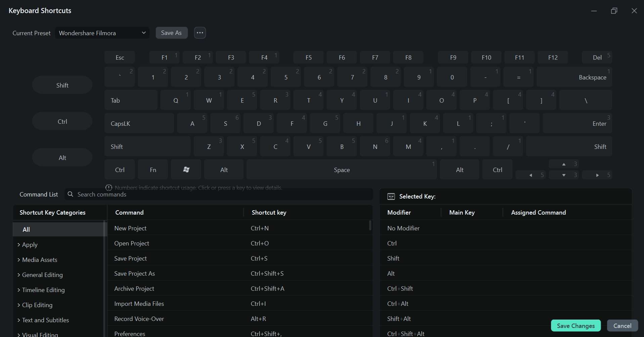Select the New Project command row
Screen dimensions: 644x337
(x=240, y=228)
